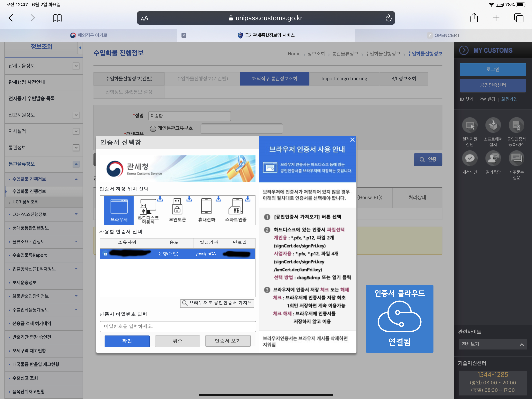Click the 원격지원 상담 icon
Image resolution: width=532 pixels, height=399 pixels.
469,125
